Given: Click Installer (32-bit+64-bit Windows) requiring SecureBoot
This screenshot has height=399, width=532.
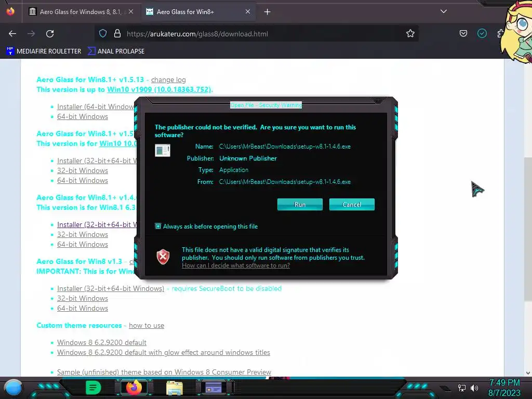Looking at the screenshot, I should (111, 288).
